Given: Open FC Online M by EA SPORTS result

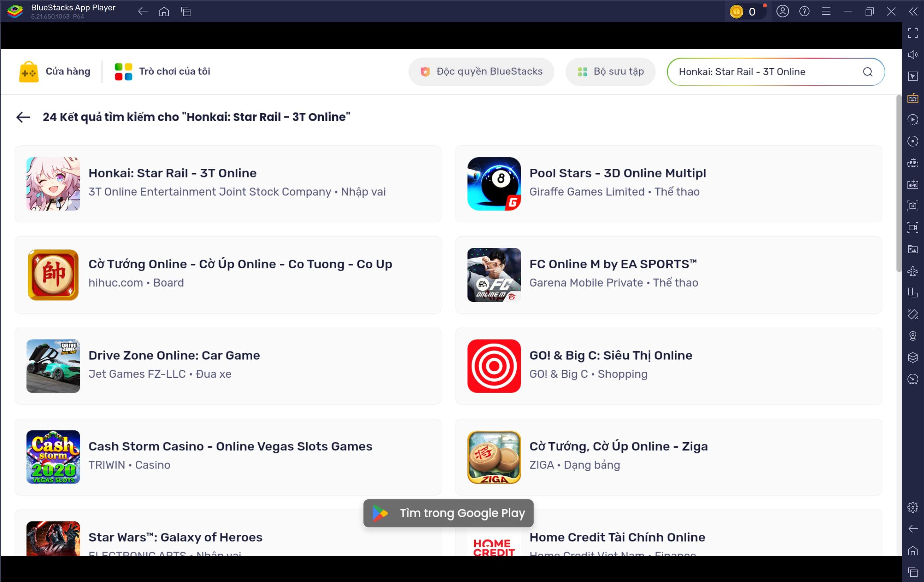Looking at the screenshot, I should [x=668, y=275].
